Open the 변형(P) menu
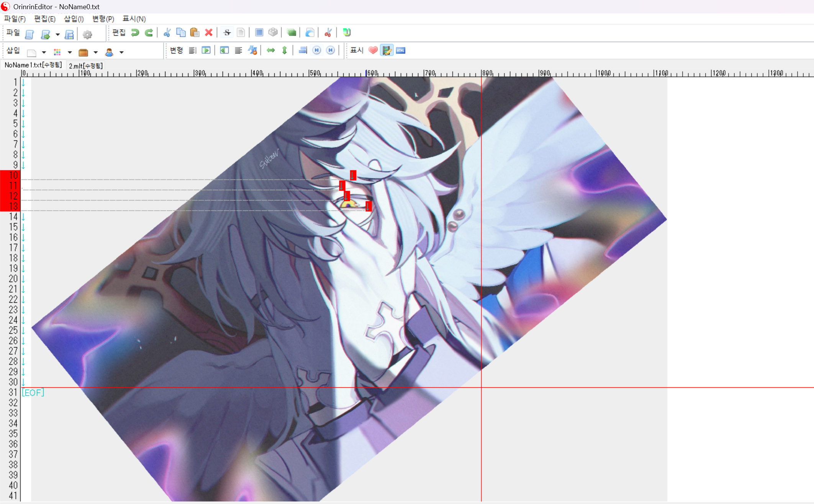The height and width of the screenshot is (504, 814). 103,19
